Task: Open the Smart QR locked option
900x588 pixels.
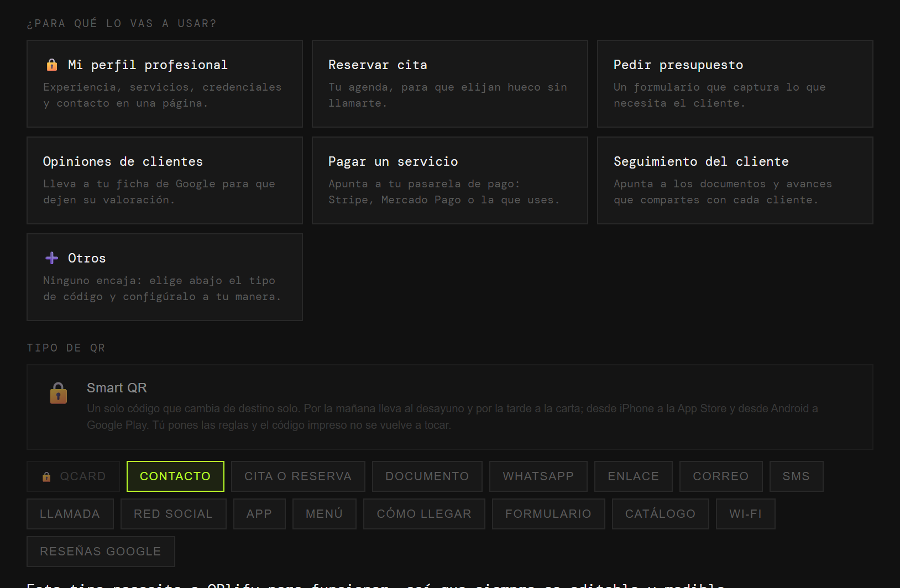Action: (x=450, y=407)
